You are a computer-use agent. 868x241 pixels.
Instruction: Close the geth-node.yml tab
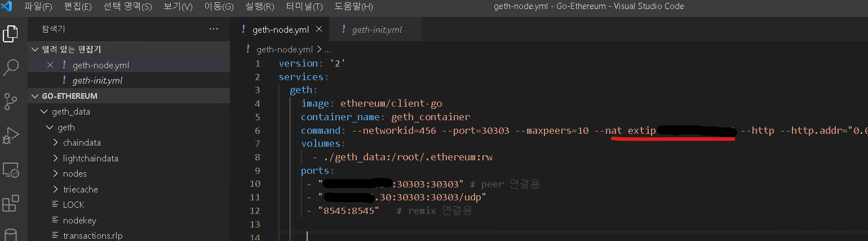(319, 29)
